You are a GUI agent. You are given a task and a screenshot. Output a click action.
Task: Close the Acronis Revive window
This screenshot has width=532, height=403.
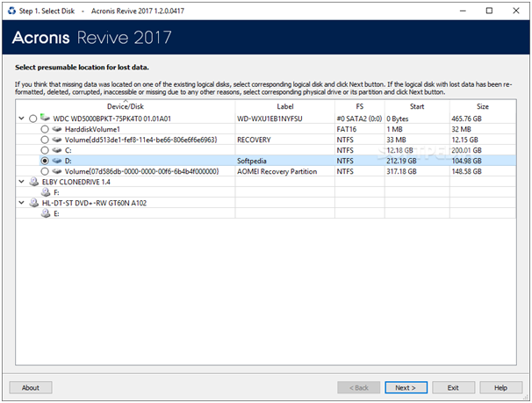point(516,11)
